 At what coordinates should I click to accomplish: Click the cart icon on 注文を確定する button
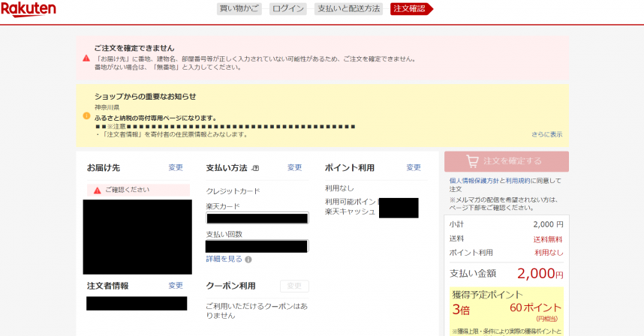[x=472, y=161]
